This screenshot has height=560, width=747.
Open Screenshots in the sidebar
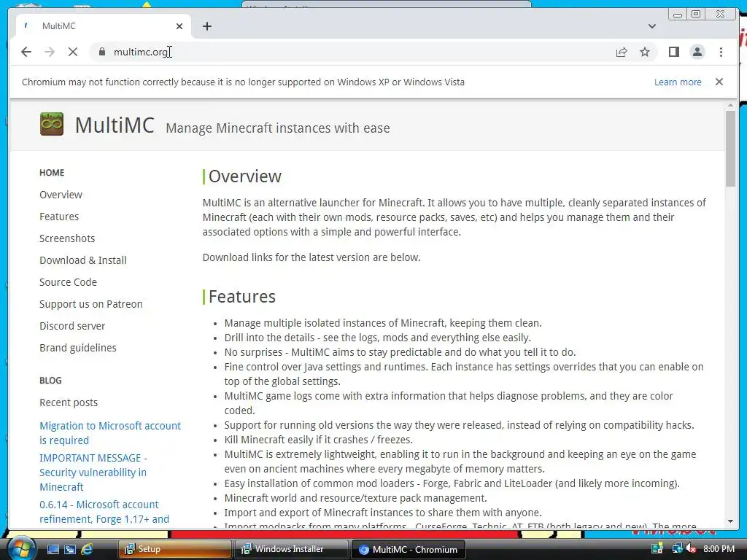click(67, 238)
